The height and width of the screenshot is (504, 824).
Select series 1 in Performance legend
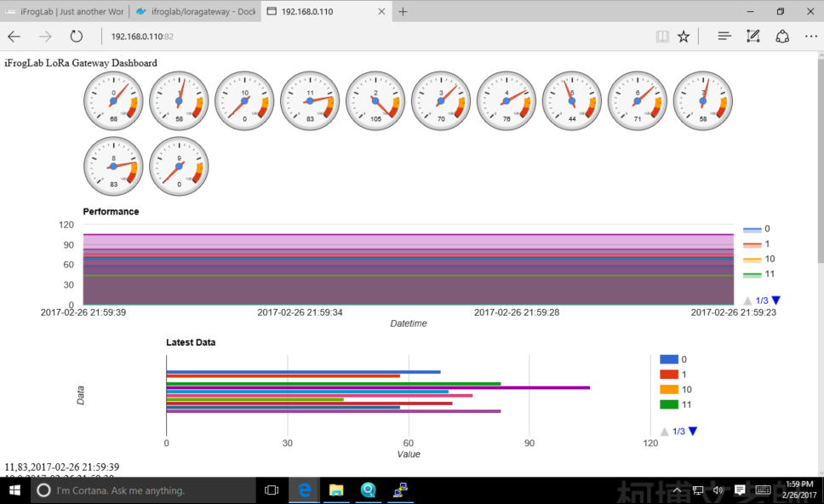pos(757,243)
